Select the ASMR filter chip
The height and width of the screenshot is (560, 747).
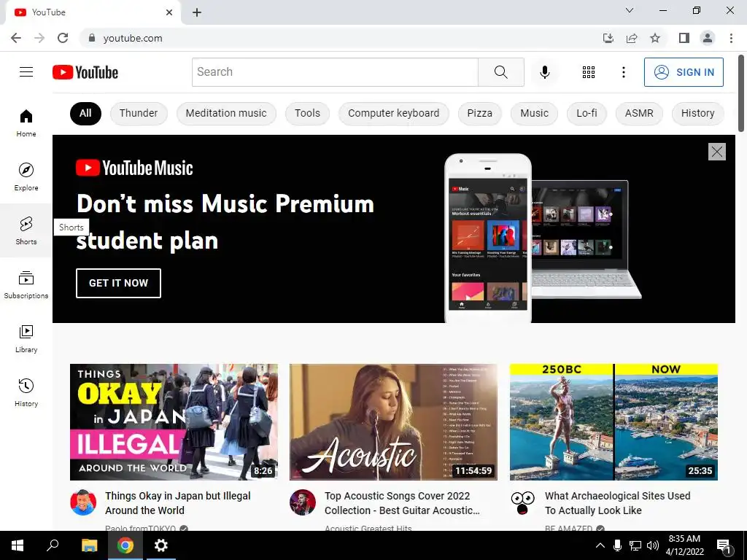[639, 113]
